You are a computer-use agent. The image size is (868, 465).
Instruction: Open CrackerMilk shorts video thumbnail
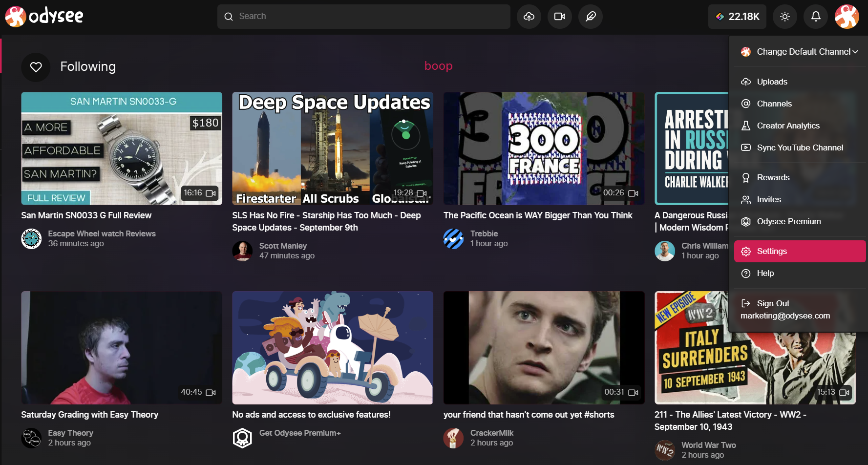pos(544,348)
